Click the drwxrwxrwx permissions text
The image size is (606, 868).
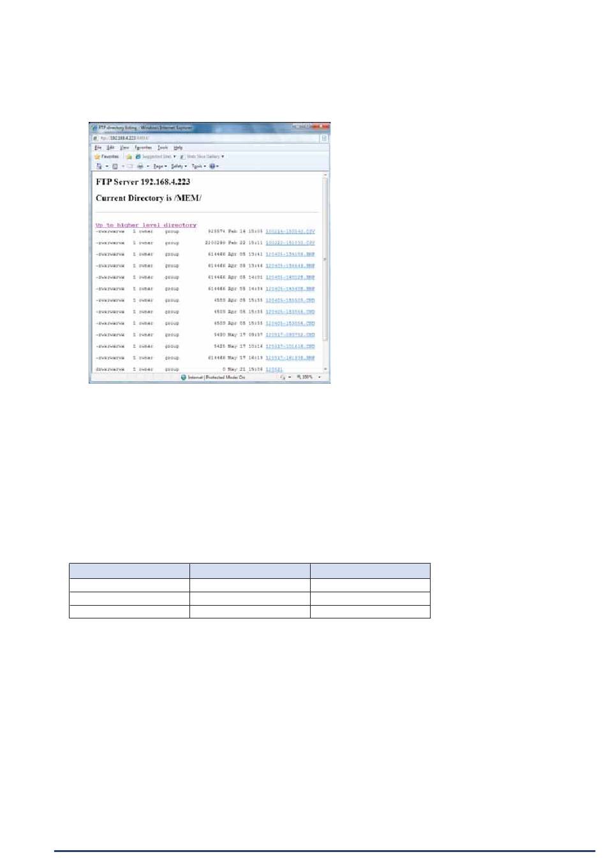click(x=110, y=370)
